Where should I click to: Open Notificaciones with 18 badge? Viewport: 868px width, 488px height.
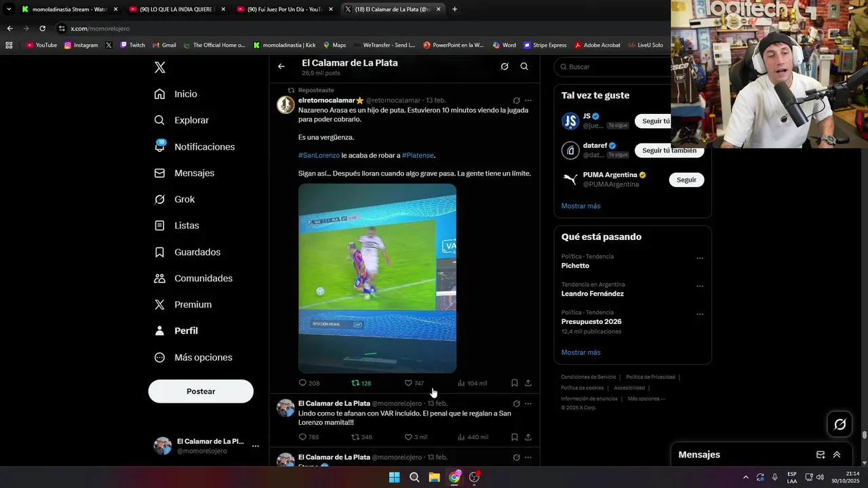click(x=194, y=146)
